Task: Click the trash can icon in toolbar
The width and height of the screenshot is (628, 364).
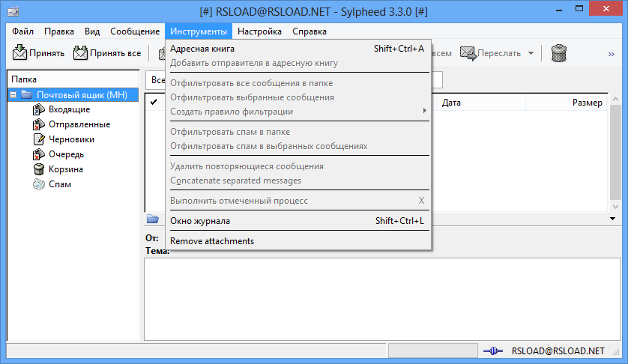Action: click(x=559, y=53)
